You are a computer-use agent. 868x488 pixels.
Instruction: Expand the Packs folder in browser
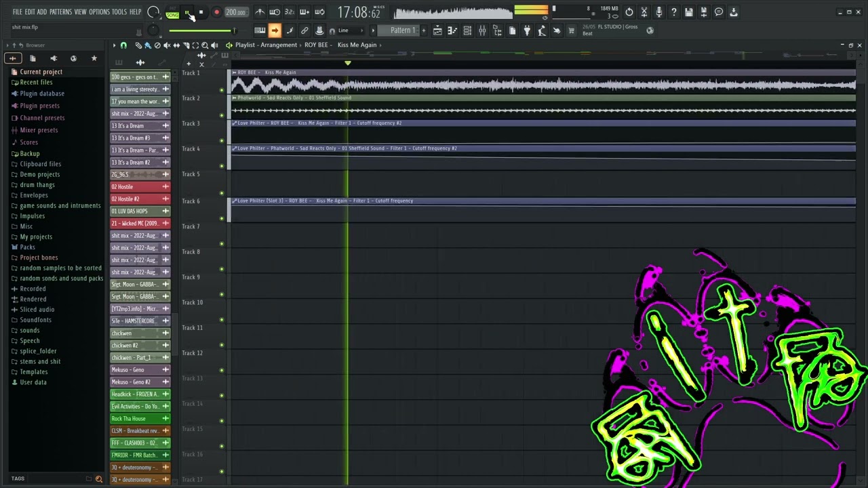(27, 247)
